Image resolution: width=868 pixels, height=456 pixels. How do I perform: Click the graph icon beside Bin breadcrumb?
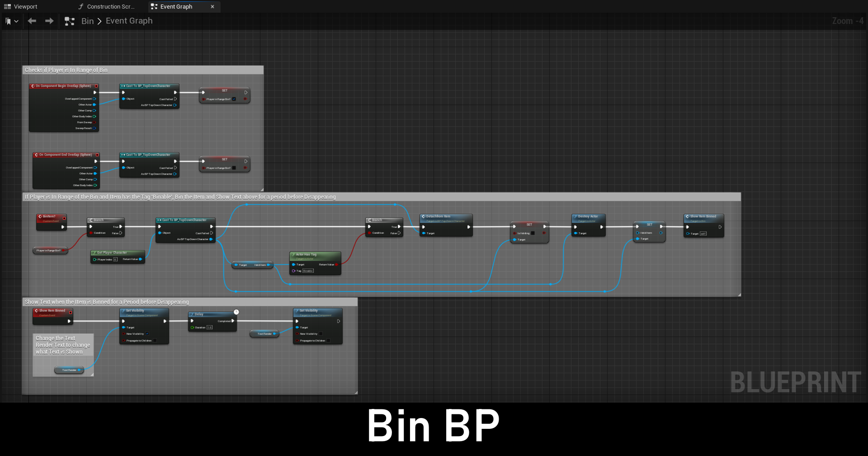pyautogui.click(x=70, y=21)
